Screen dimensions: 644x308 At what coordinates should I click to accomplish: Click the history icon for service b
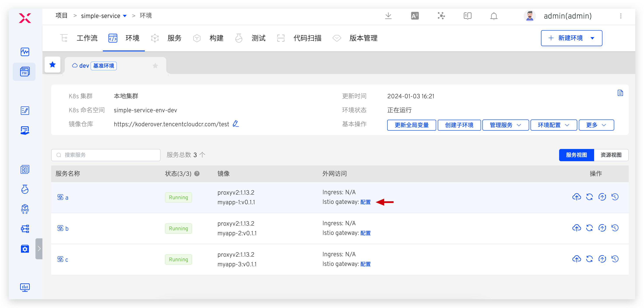tap(615, 228)
